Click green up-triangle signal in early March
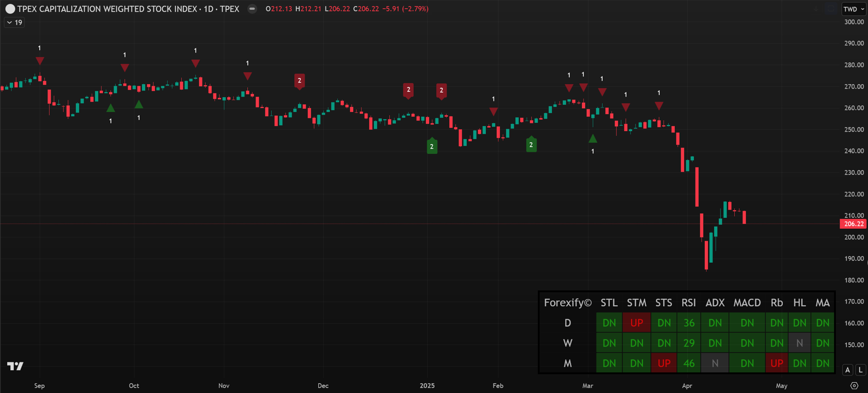 [593, 139]
